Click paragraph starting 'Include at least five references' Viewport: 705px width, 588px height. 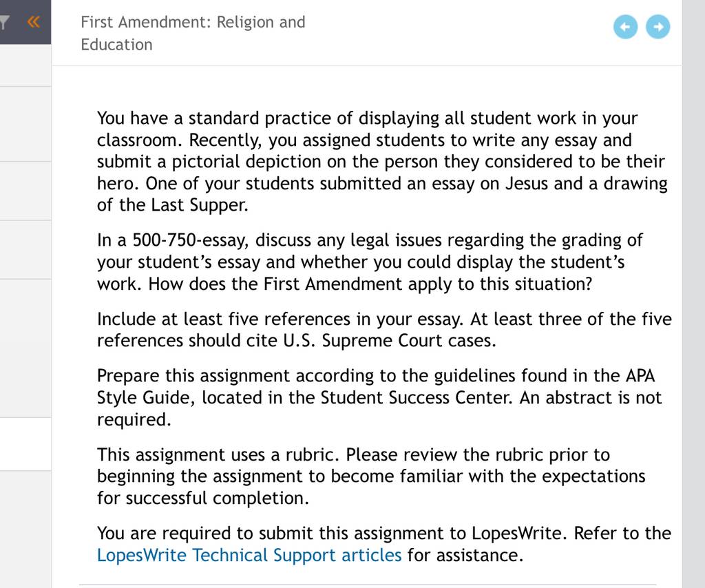point(384,330)
